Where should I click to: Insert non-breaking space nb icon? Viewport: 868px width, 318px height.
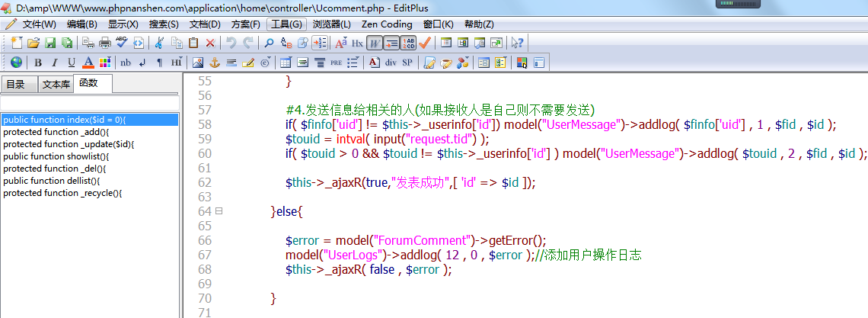click(126, 62)
